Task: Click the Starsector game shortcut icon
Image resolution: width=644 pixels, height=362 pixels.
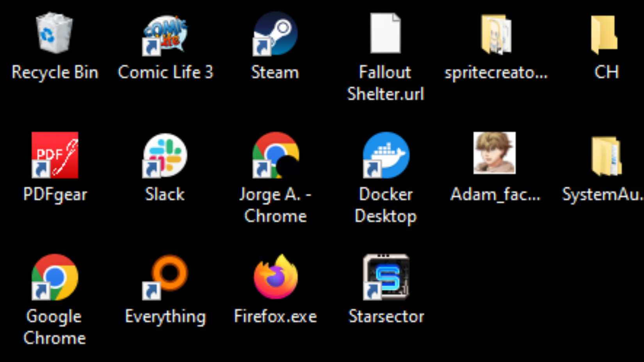Action: coord(386,277)
